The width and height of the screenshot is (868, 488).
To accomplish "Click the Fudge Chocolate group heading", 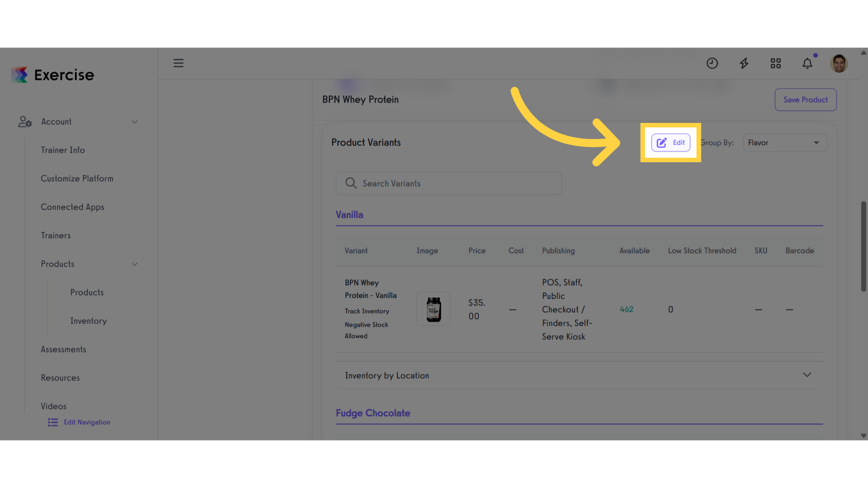I will (373, 413).
